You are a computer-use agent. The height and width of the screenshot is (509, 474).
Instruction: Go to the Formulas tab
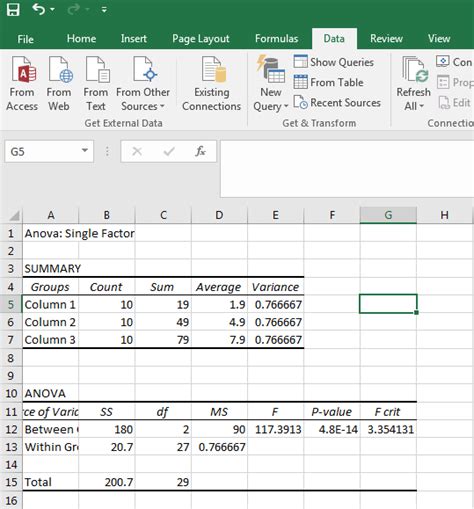coord(276,39)
